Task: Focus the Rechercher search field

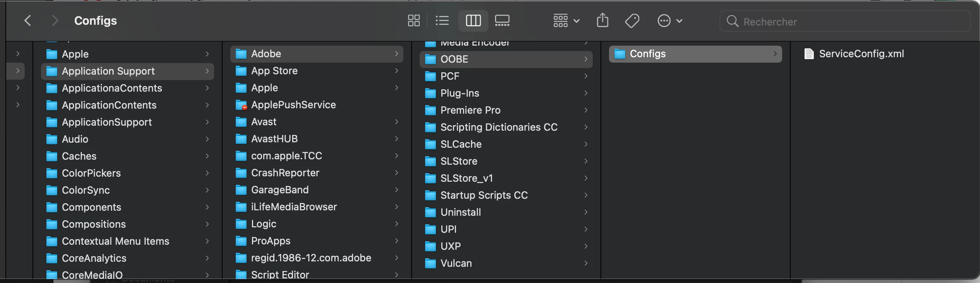Action: click(x=845, y=21)
